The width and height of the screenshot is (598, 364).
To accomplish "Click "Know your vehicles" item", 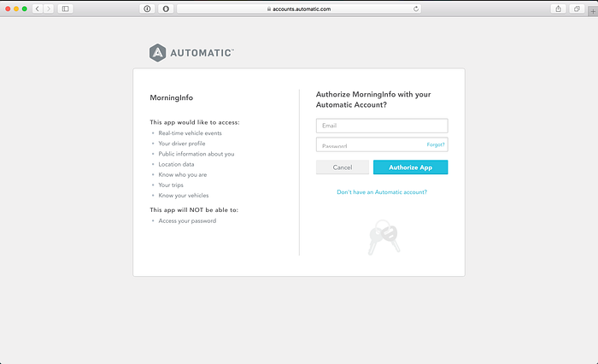I will (184, 196).
